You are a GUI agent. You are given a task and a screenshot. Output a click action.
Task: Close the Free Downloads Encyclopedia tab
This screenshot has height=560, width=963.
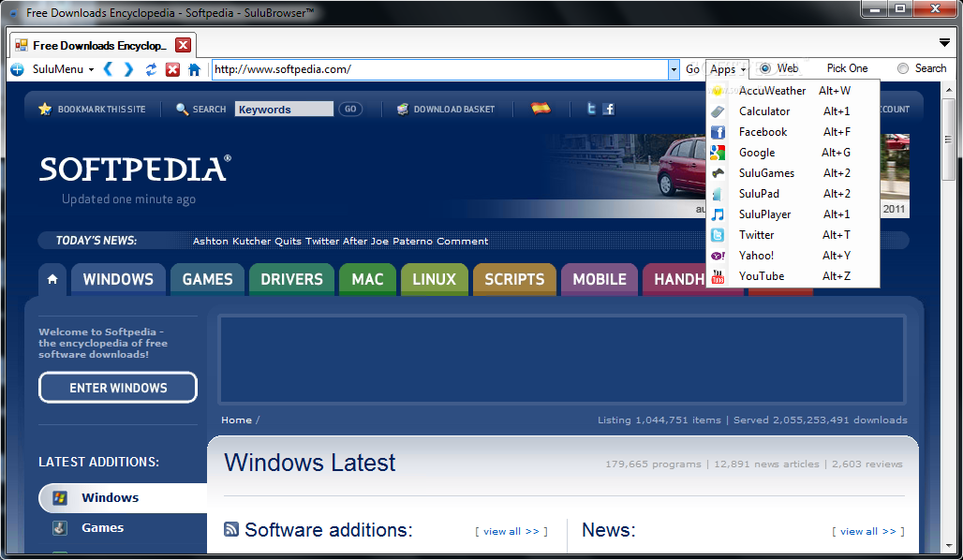point(183,45)
